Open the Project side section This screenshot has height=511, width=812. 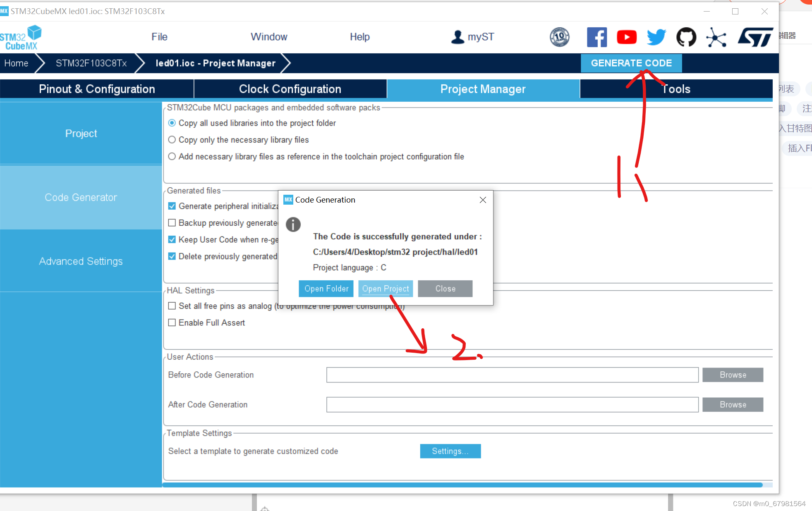pyautogui.click(x=81, y=134)
